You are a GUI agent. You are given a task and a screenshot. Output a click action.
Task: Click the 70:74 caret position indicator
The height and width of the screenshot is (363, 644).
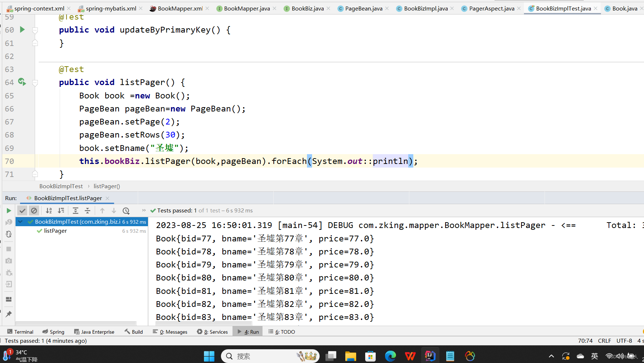[x=585, y=341]
